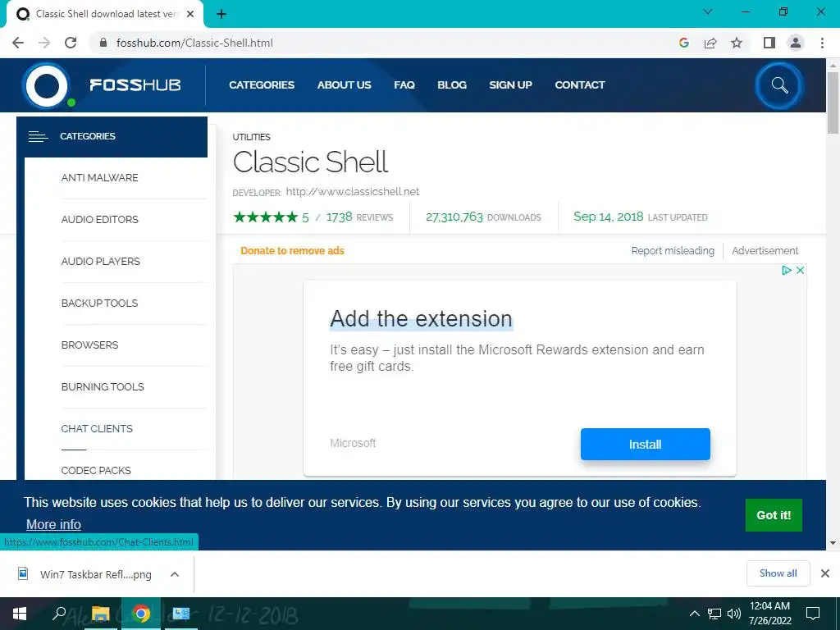Click the 1738 reviews link
This screenshot has width=840, height=630.
[359, 217]
